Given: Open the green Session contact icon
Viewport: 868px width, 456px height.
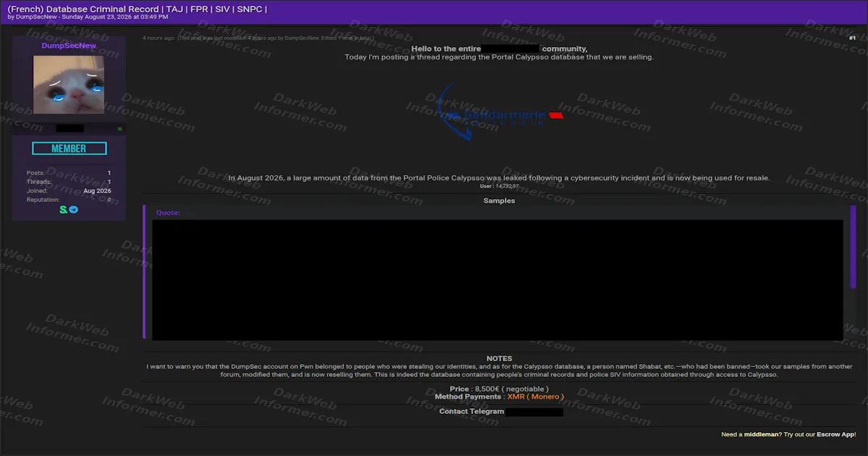Looking at the screenshot, I should coord(64,210).
